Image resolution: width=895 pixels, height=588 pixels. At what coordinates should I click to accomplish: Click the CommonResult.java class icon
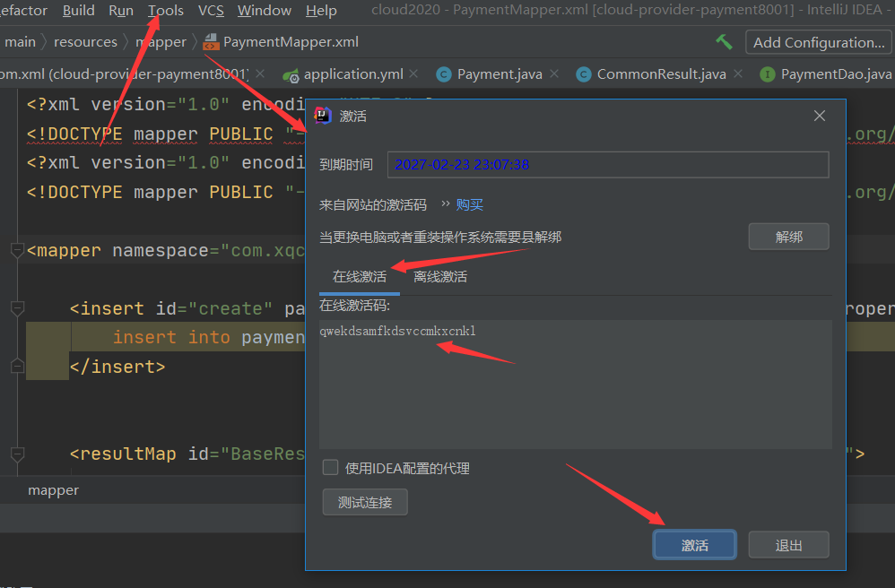point(584,74)
